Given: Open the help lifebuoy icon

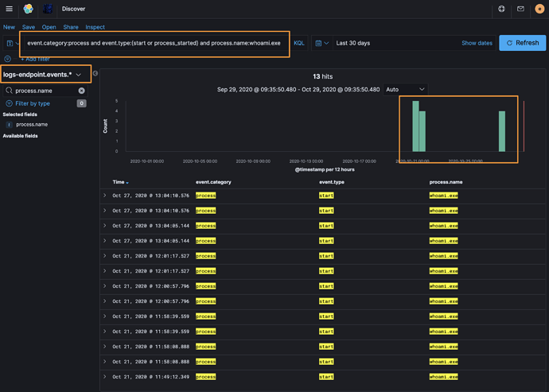Looking at the screenshot, I should [501, 10].
